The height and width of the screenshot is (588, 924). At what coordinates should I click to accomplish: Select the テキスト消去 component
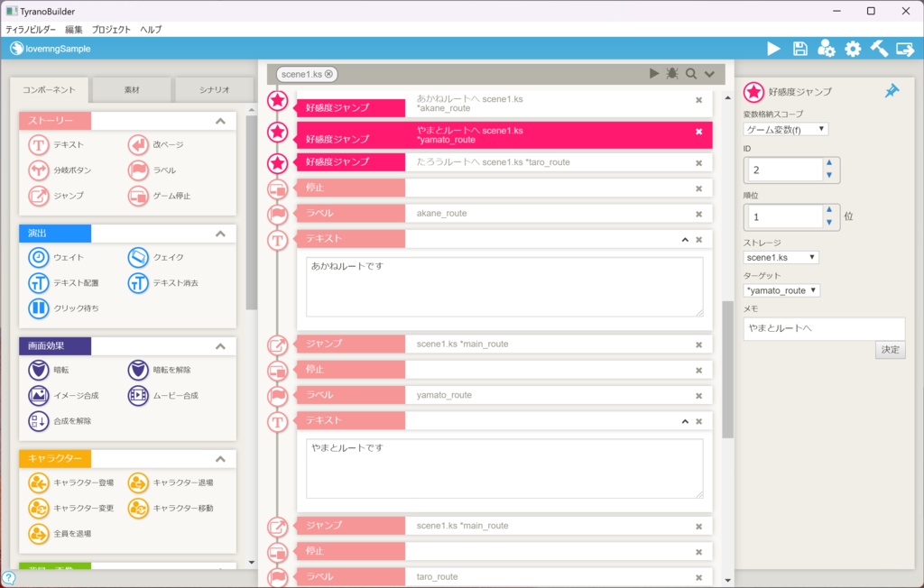[163, 283]
